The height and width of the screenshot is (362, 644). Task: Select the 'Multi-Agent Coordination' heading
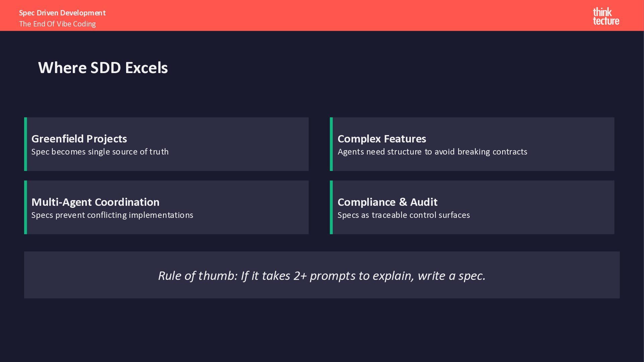click(x=95, y=202)
